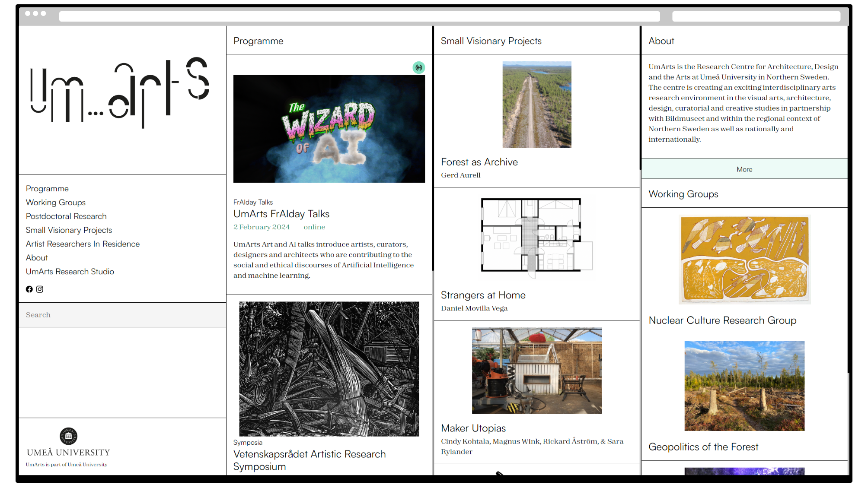Viewport: 868px width, 488px height.
Task: Open the Instagram social icon
Action: (x=40, y=289)
